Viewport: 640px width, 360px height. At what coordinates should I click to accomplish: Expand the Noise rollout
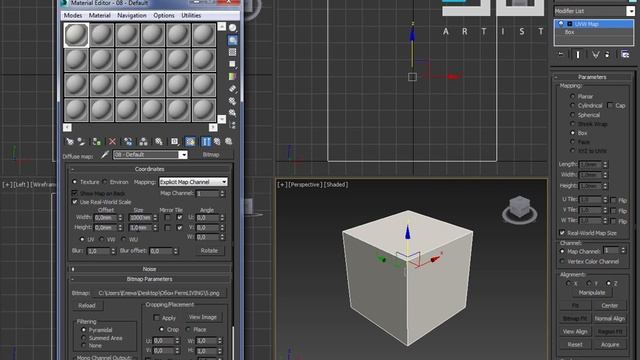pos(150,269)
